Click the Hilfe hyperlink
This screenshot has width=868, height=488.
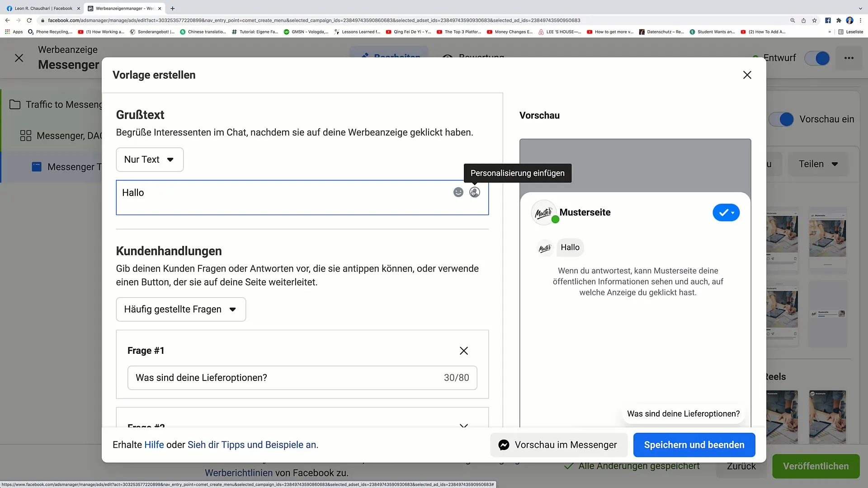[x=155, y=445]
